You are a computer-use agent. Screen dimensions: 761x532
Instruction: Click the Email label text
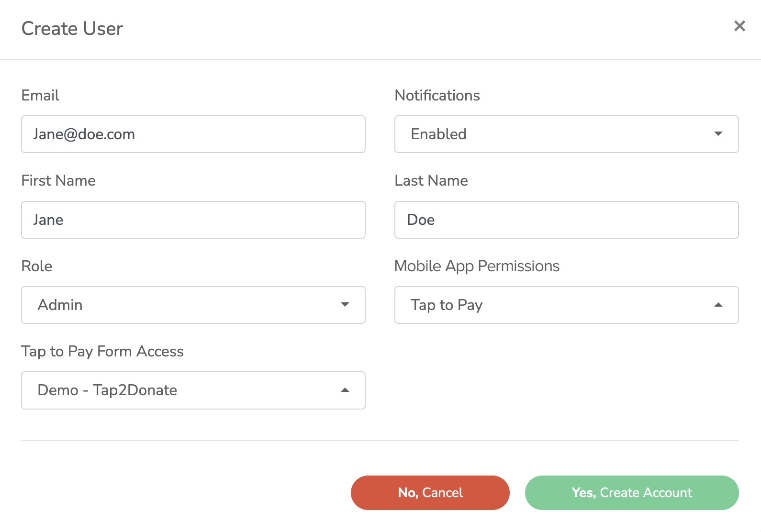point(40,95)
